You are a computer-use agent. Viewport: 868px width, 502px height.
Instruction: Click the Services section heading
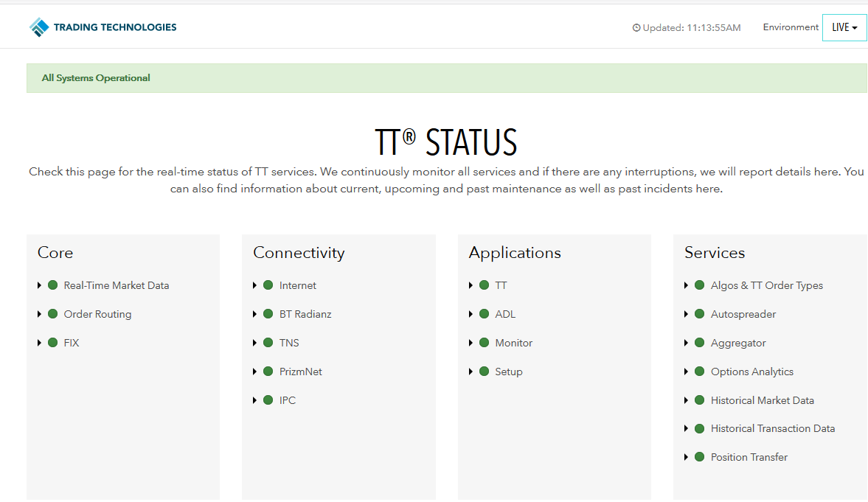pos(715,253)
